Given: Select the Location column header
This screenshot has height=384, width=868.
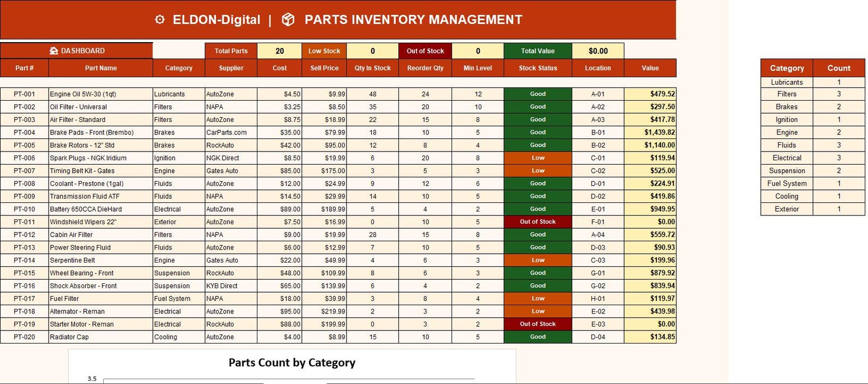Looking at the screenshot, I should 598,68.
